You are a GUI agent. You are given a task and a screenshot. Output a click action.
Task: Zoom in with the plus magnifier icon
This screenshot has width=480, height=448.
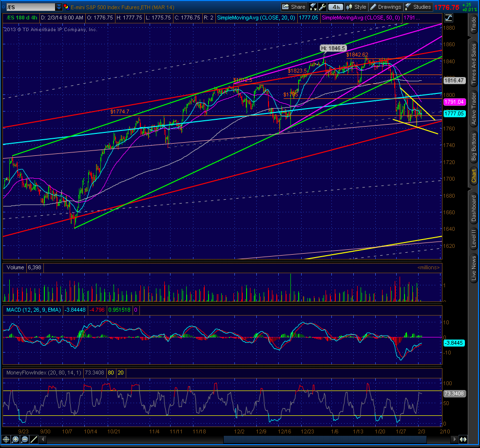(15, 439)
